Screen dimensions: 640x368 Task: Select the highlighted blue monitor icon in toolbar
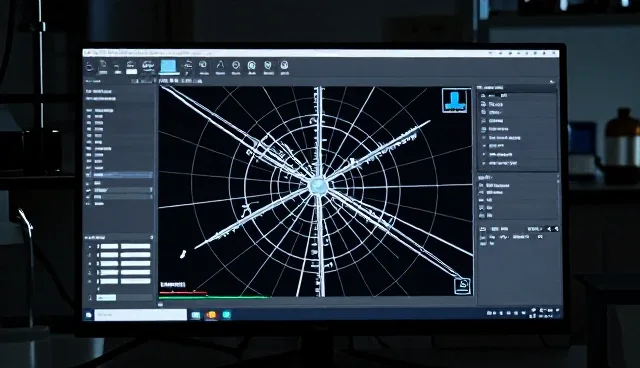(x=169, y=67)
